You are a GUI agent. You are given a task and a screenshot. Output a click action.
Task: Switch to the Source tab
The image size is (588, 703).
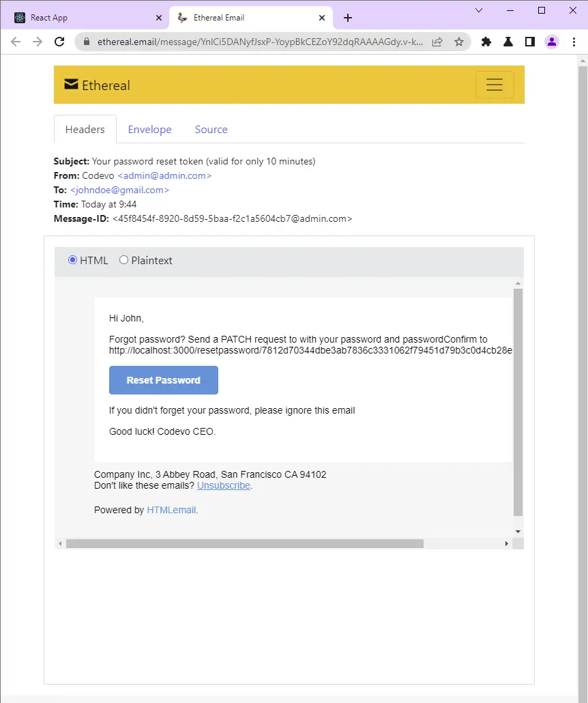click(211, 130)
